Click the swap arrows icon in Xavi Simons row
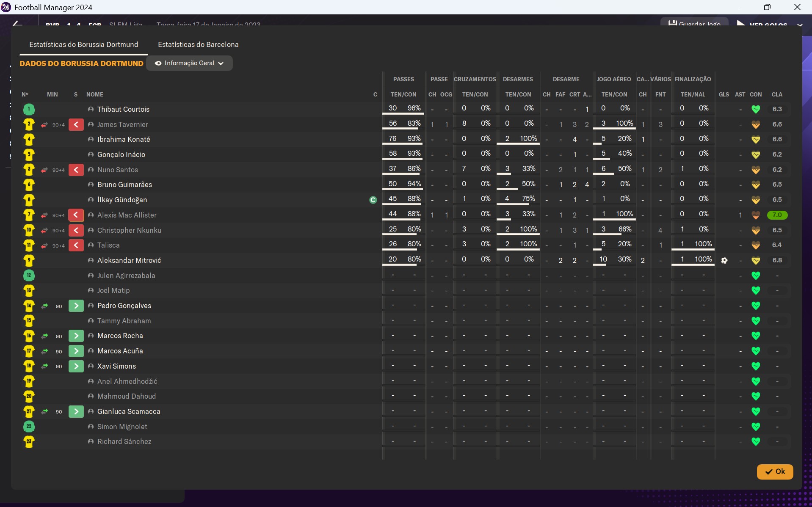The height and width of the screenshot is (507, 812). click(x=44, y=366)
